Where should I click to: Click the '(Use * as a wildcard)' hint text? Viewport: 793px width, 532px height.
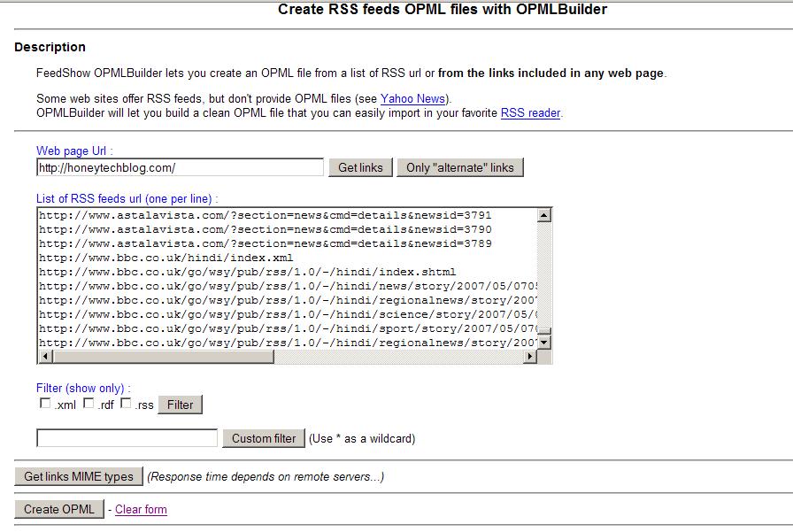coord(362,438)
